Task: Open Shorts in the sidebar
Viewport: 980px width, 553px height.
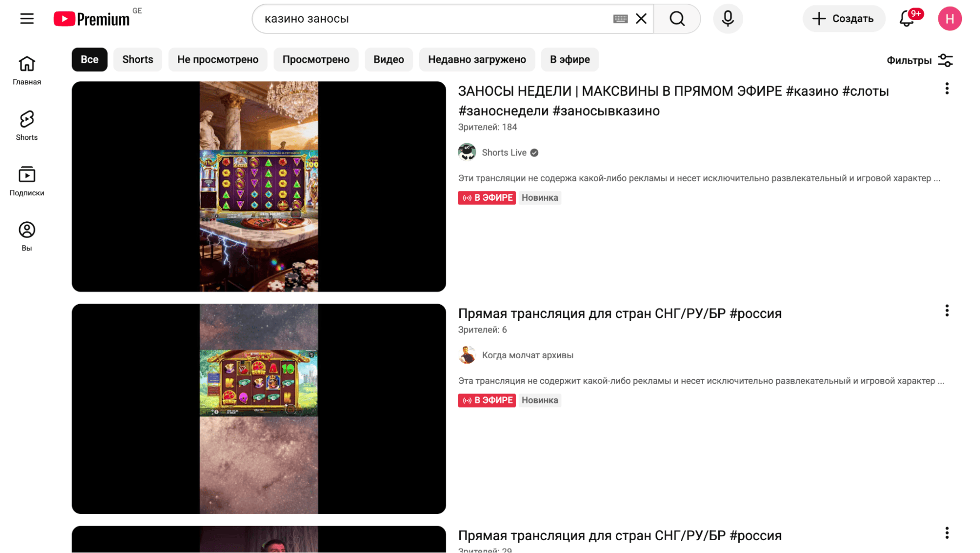Action: coord(27,126)
